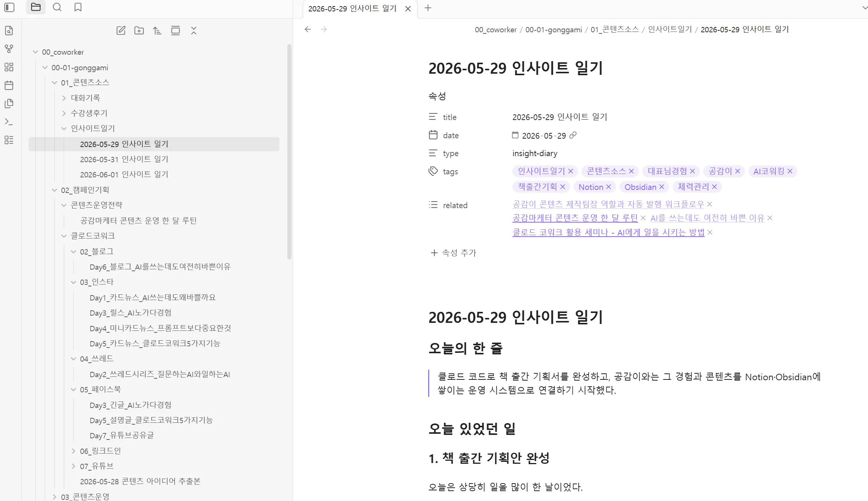Open the file explorer folder tab
The height and width of the screenshot is (501, 868).
tap(36, 7)
